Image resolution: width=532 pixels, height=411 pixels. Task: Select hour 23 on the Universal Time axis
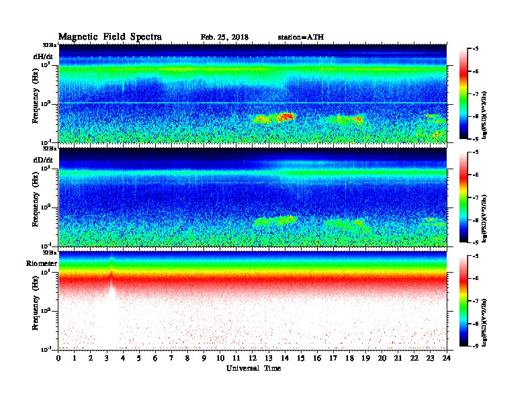431,359
